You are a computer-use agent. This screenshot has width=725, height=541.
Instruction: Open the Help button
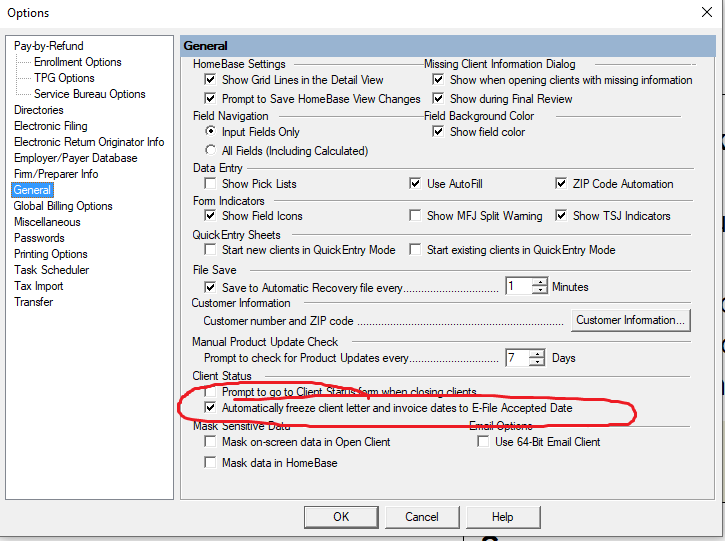[x=502, y=517]
